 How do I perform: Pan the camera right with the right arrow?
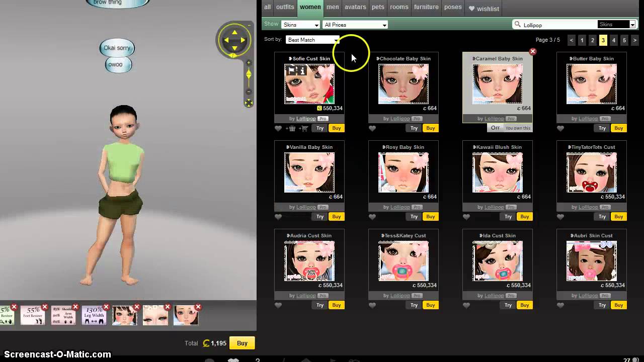pyautogui.click(x=243, y=40)
